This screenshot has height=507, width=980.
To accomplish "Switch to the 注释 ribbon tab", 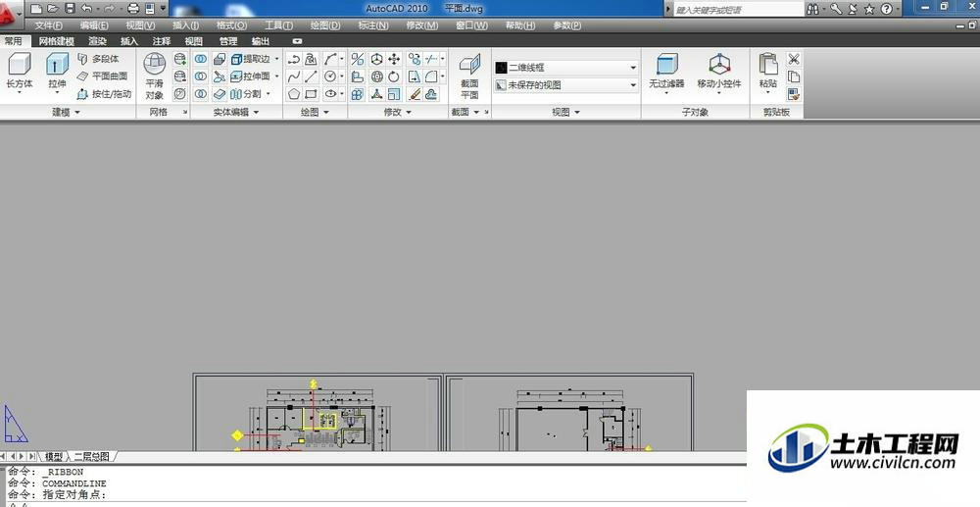I will pyautogui.click(x=162, y=41).
